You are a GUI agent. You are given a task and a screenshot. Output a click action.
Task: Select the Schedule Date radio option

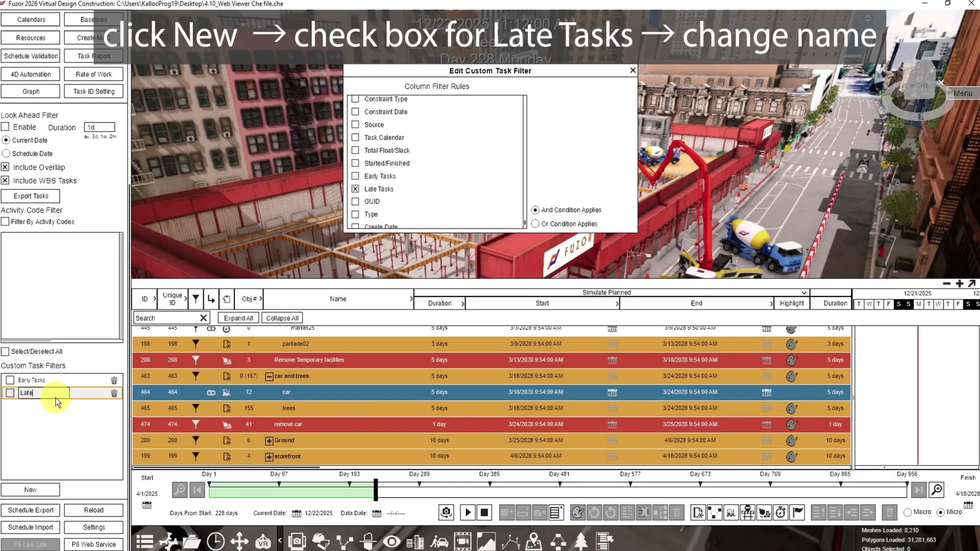6,154
